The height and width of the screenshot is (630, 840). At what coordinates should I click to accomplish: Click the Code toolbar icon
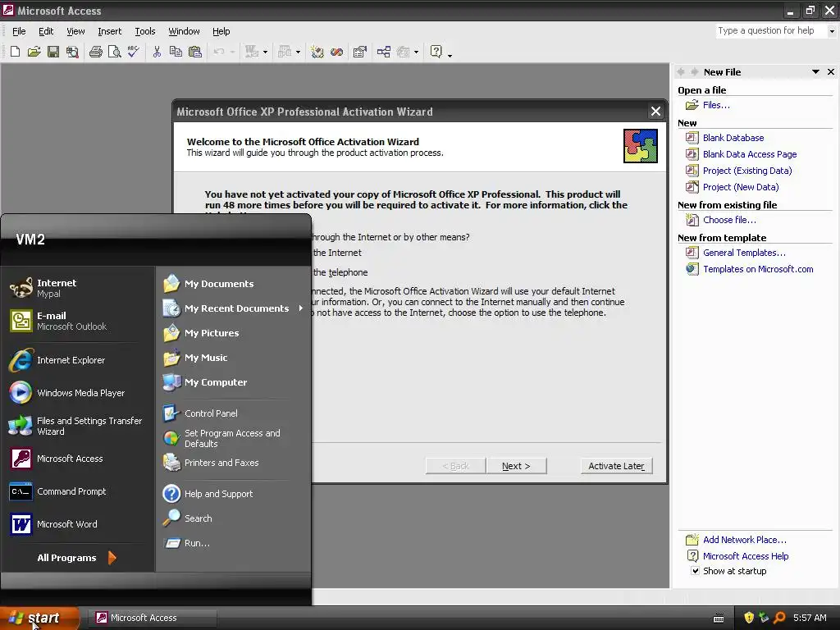[317, 52]
